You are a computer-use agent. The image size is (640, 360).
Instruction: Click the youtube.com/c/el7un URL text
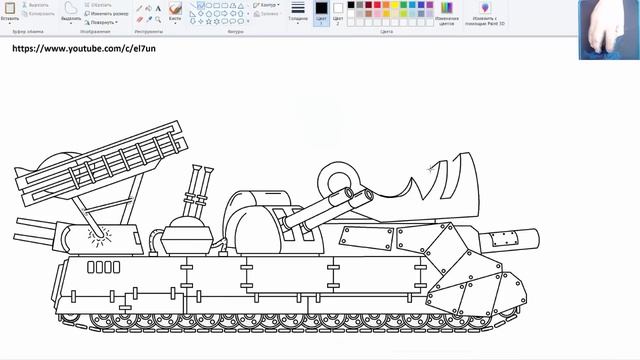(84, 49)
